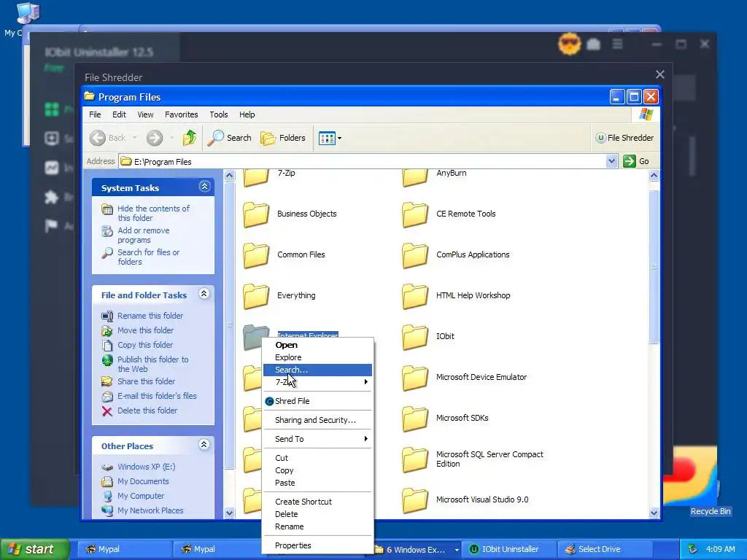Choose Properties in the context menu
Screen dimensions: 747x560
coord(317,545)
